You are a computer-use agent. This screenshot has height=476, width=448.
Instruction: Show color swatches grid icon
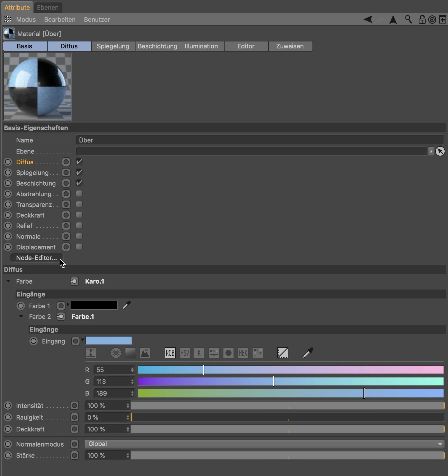pos(258,353)
